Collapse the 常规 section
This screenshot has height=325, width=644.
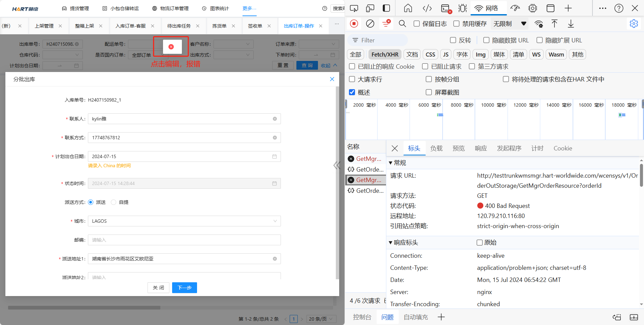(391, 163)
